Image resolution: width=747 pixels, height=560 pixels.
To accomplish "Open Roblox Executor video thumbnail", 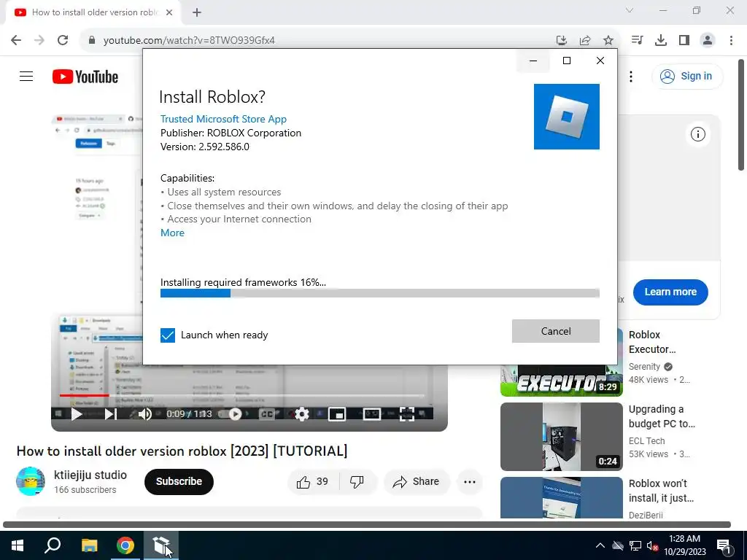I will (x=562, y=381).
